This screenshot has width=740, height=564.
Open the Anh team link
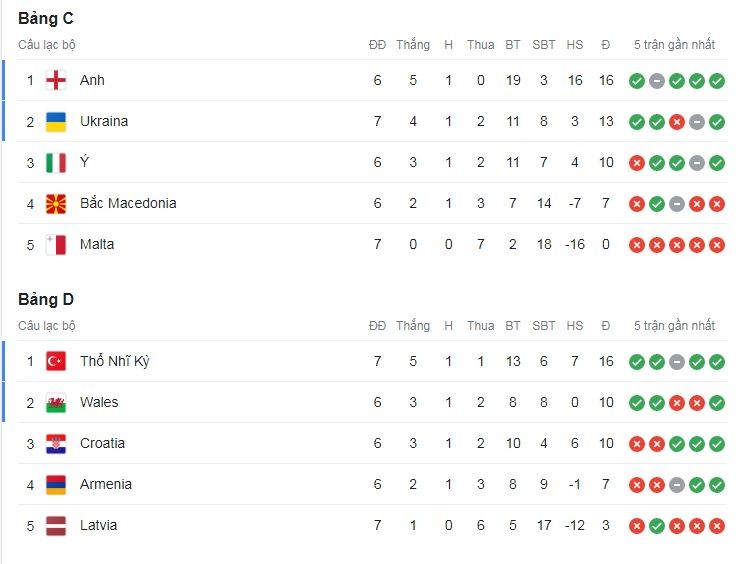92,80
